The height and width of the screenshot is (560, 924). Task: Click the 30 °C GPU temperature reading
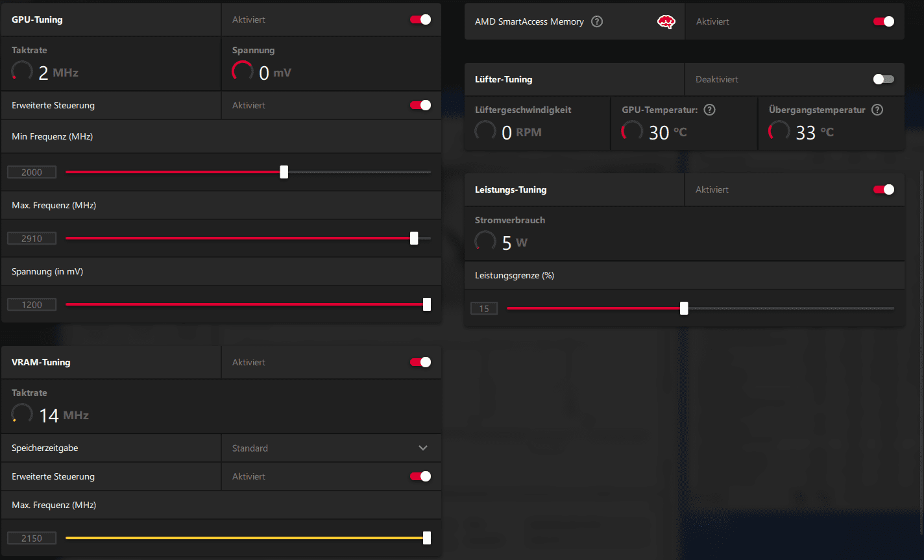click(668, 132)
